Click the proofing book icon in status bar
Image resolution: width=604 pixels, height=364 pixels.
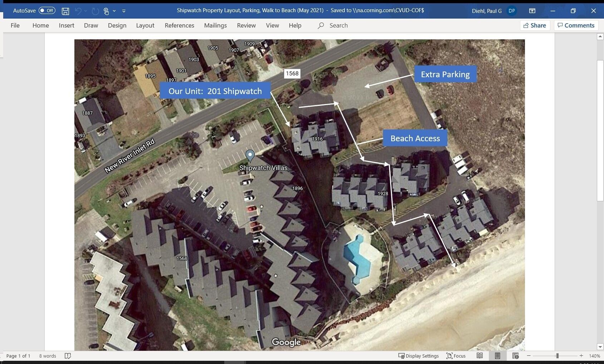(68, 356)
